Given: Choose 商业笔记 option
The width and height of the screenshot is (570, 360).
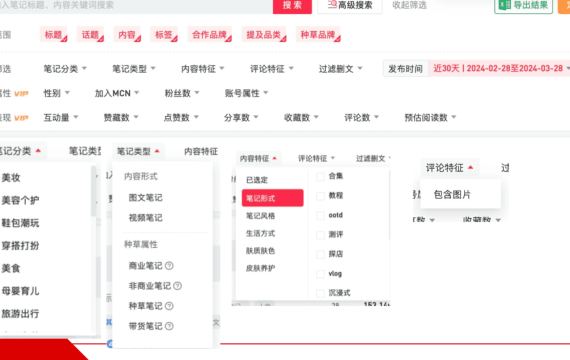Looking at the screenshot, I should point(145,266).
